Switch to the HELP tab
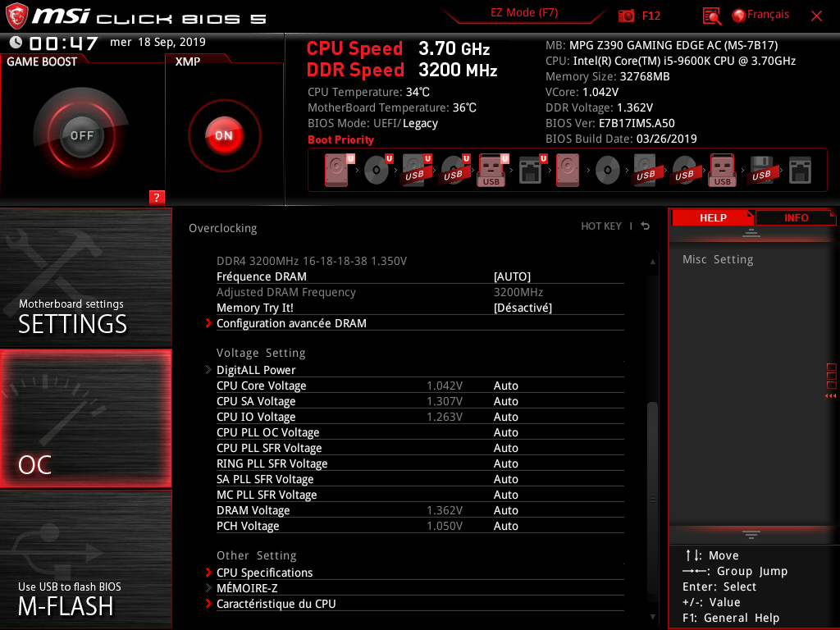This screenshot has width=840, height=630. [713, 218]
